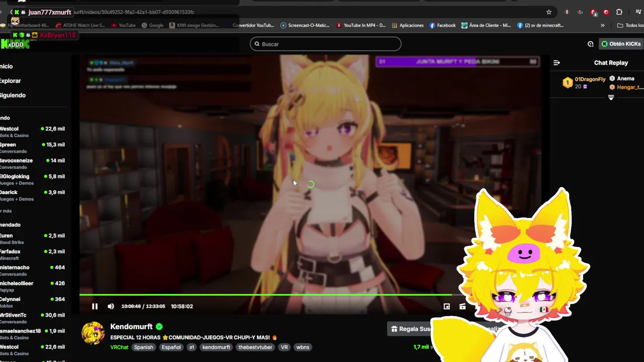Click Kendomurft channel avatar
The height and width of the screenshot is (362, 644).
(x=93, y=333)
